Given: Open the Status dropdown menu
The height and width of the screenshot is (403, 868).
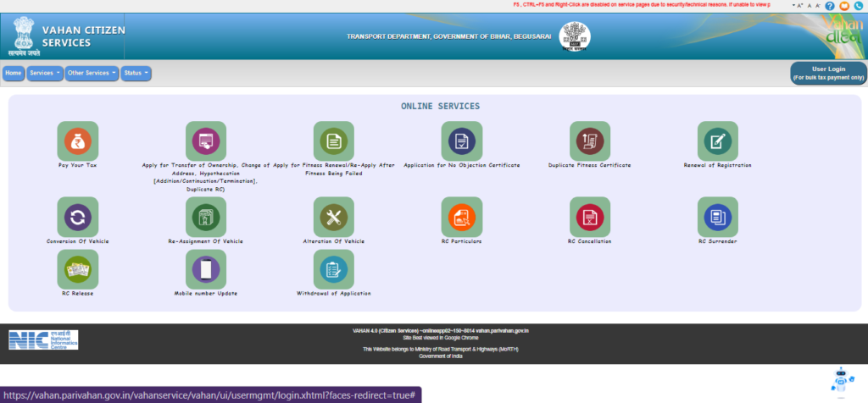Looking at the screenshot, I should click(136, 74).
